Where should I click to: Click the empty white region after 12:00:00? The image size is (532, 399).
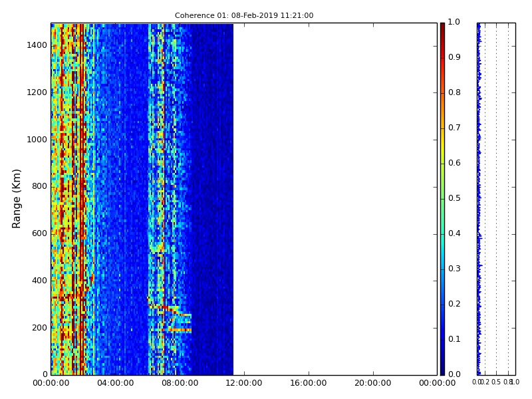(335, 199)
